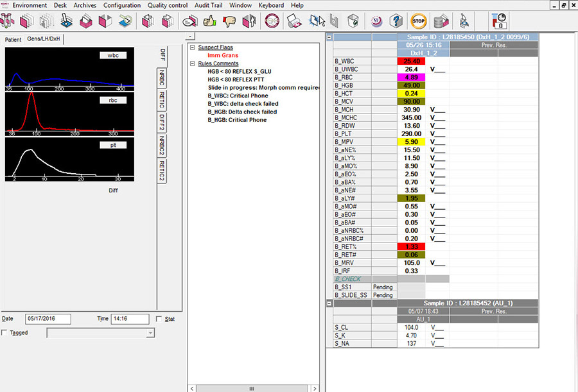Open the Help menu
The image size is (578, 392).
pos(297,5)
